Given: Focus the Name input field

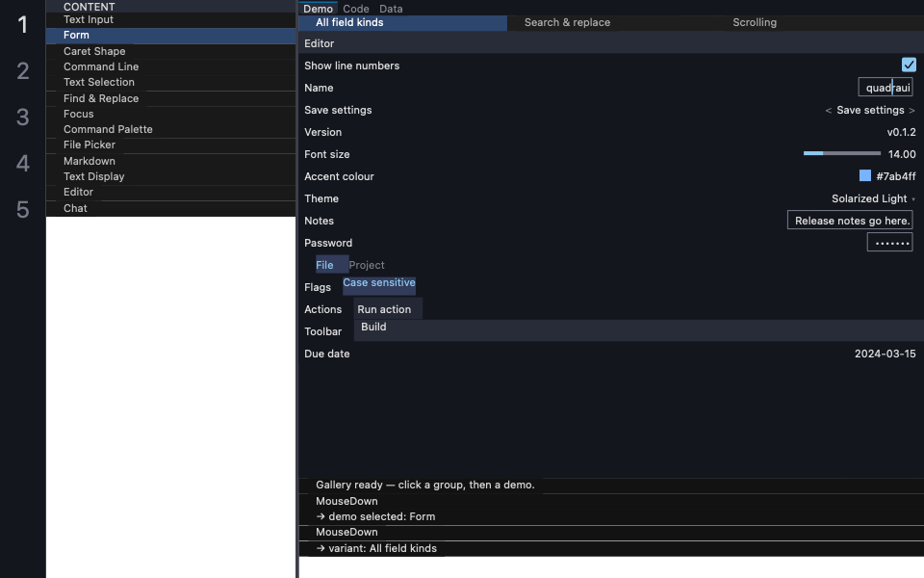Looking at the screenshot, I should (x=885, y=88).
